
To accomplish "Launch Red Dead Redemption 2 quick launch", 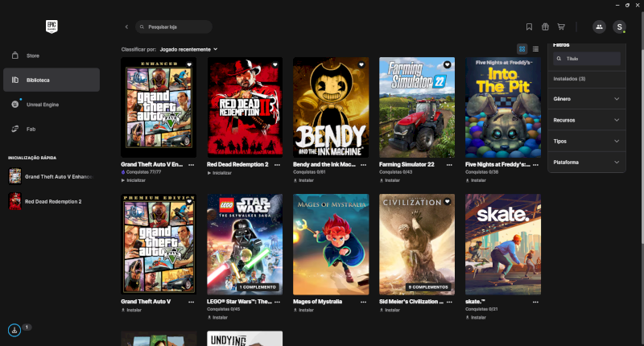I will (x=52, y=201).
